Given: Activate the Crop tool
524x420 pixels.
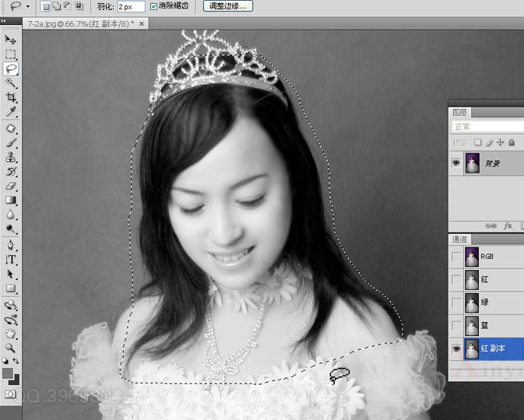Looking at the screenshot, I should (x=11, y=97).
